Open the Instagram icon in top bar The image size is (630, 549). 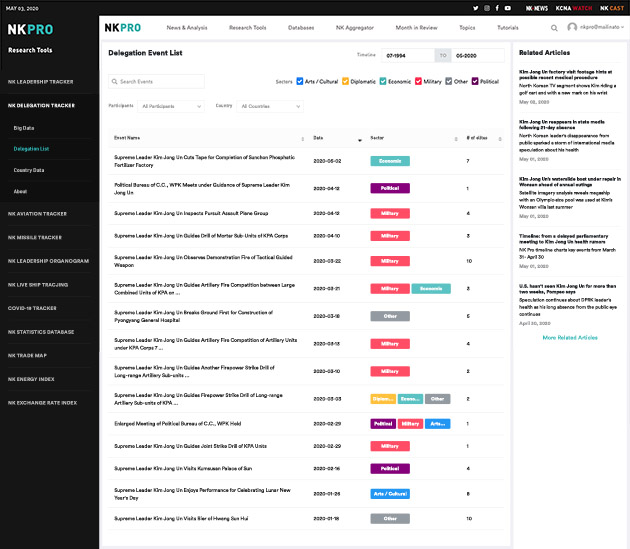[485, 8]
